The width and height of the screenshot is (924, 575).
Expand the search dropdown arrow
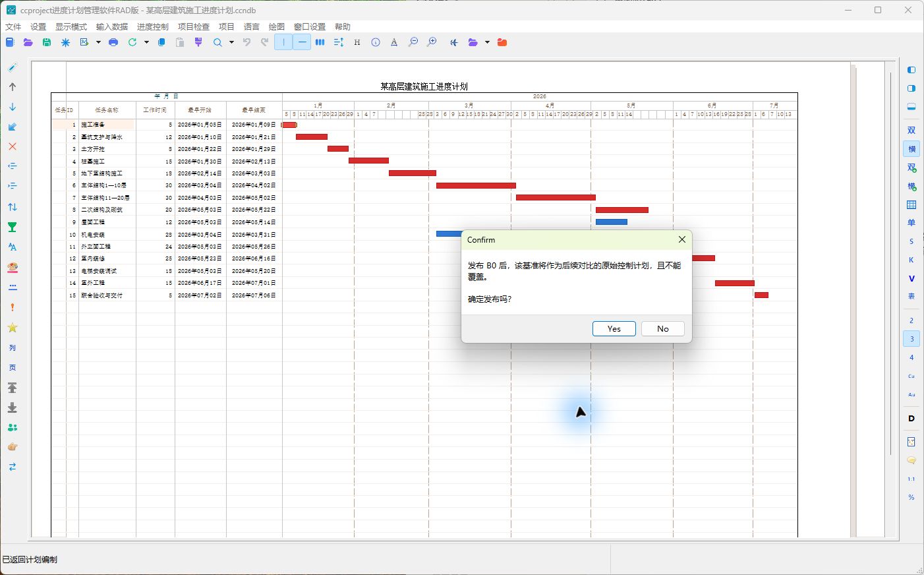[231, 42]
